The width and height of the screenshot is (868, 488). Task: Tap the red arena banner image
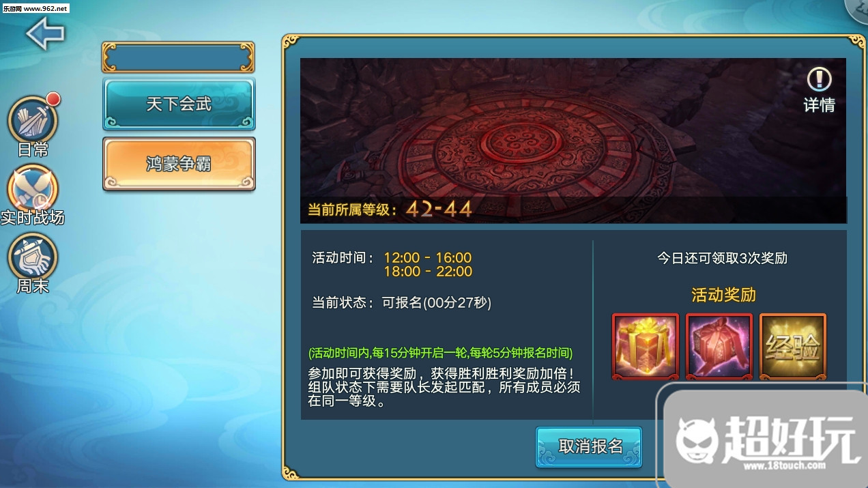[573, 140]
